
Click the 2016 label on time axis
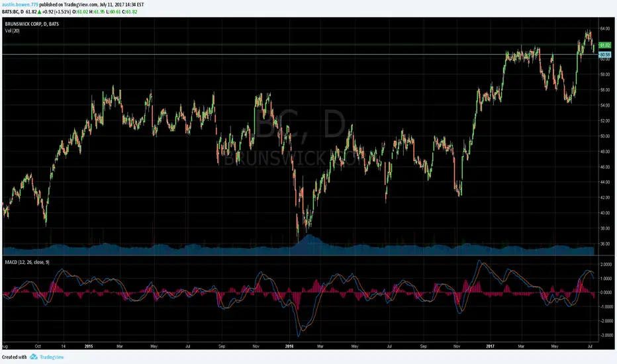click(x=289, y=346)
